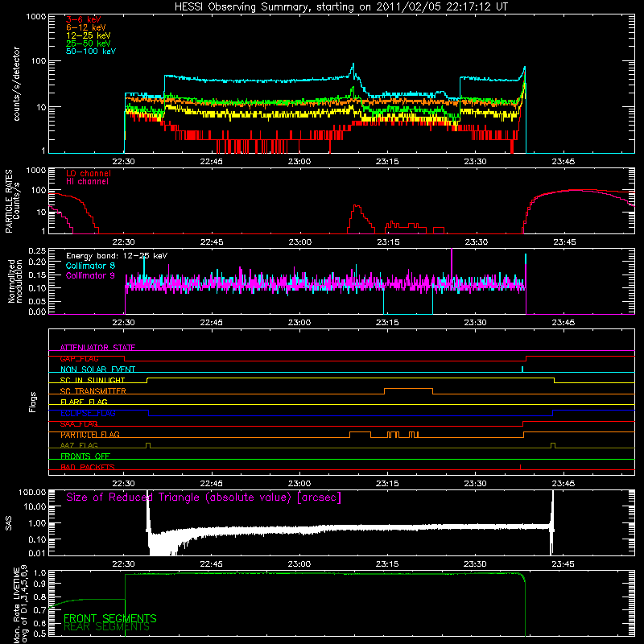
Task: Click the GAP_FLAG label
Action: coord(79,358)
